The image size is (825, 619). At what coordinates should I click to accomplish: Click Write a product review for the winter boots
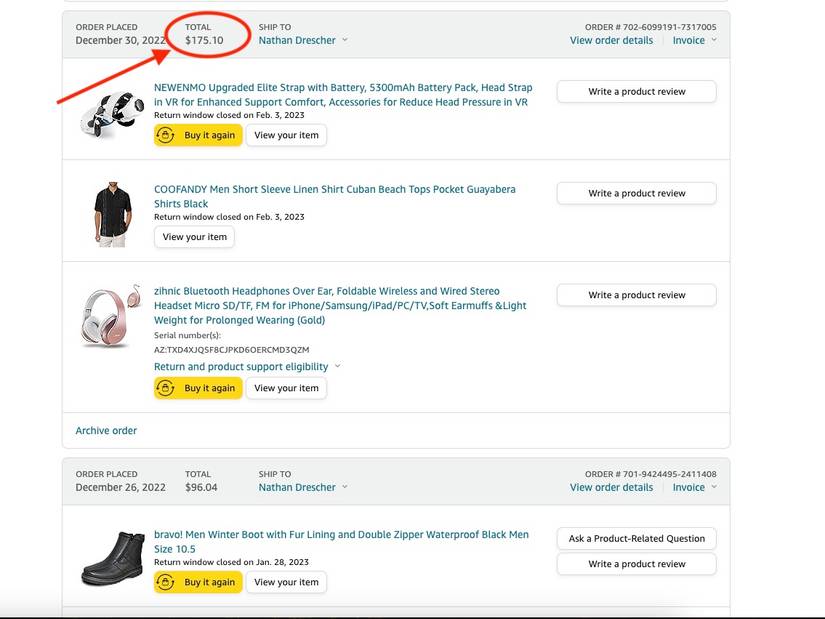636,563
